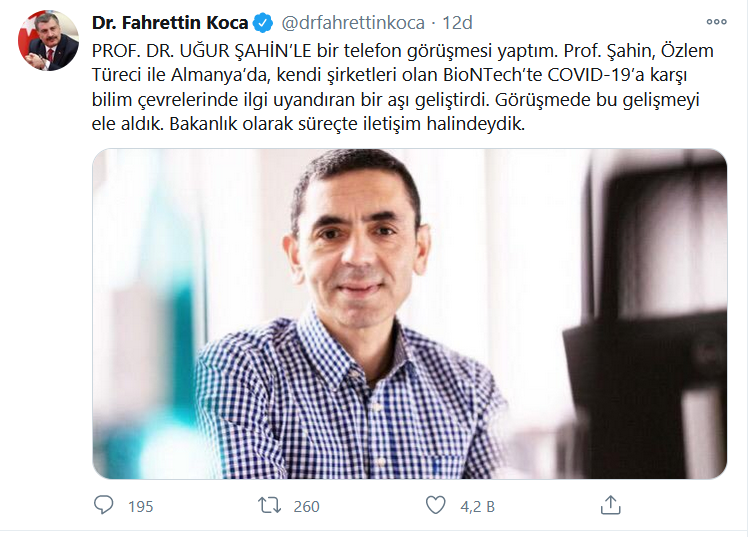
Task: Click the tweet text body to expand
Action: [403, 87]
